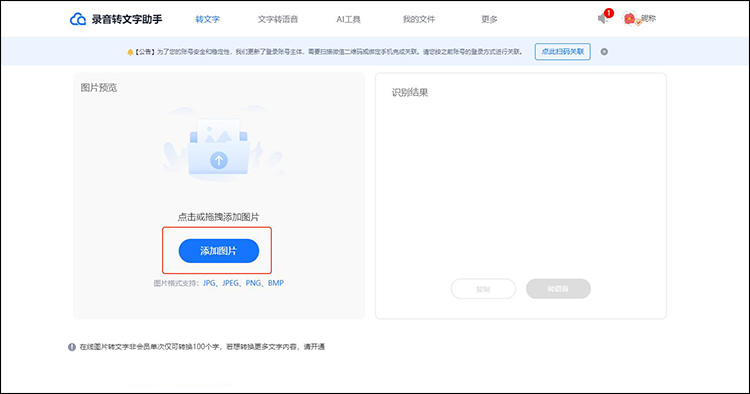Click the info icon beside conversion notice
The image size is (750, 394).
coord(72,347)
